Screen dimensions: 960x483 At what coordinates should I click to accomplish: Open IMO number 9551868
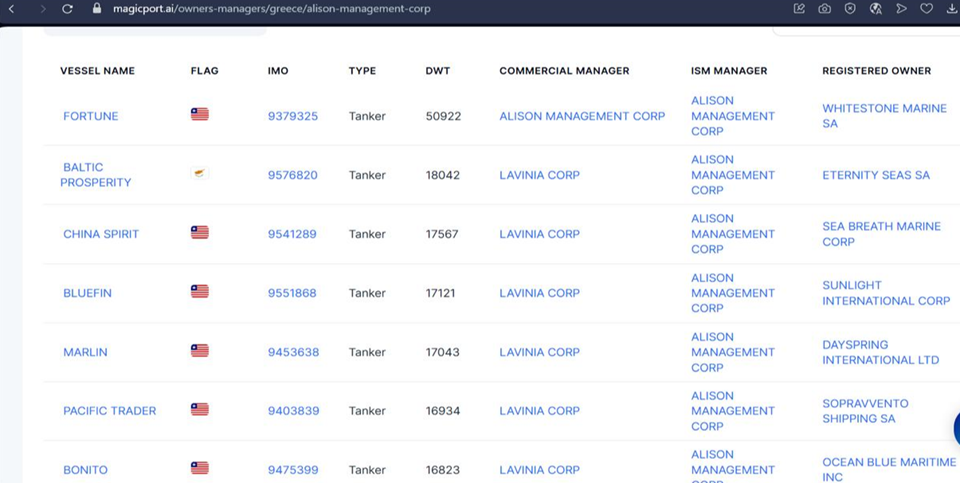point(292,293)
